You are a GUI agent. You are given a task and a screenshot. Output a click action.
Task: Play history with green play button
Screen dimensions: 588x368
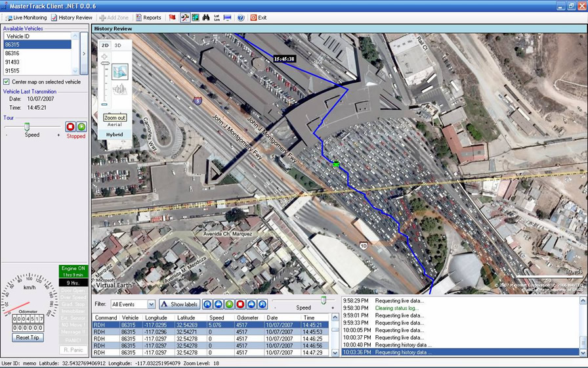[x=230, y=304]
